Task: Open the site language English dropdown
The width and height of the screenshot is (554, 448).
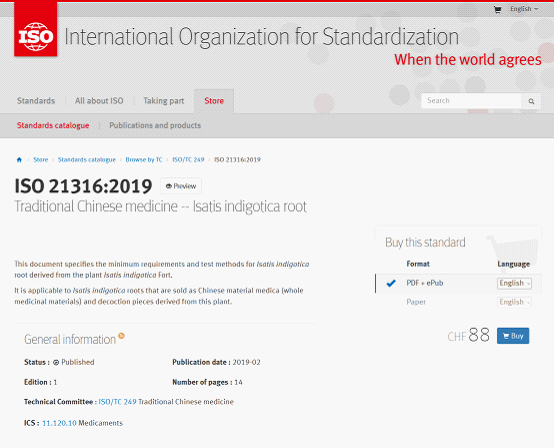Action: 524,9
